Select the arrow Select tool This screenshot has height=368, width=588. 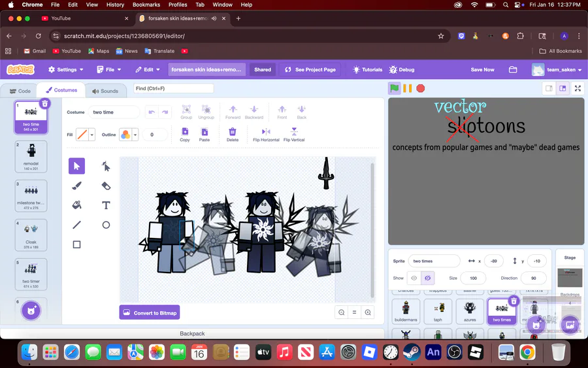[x=76, y=166]
